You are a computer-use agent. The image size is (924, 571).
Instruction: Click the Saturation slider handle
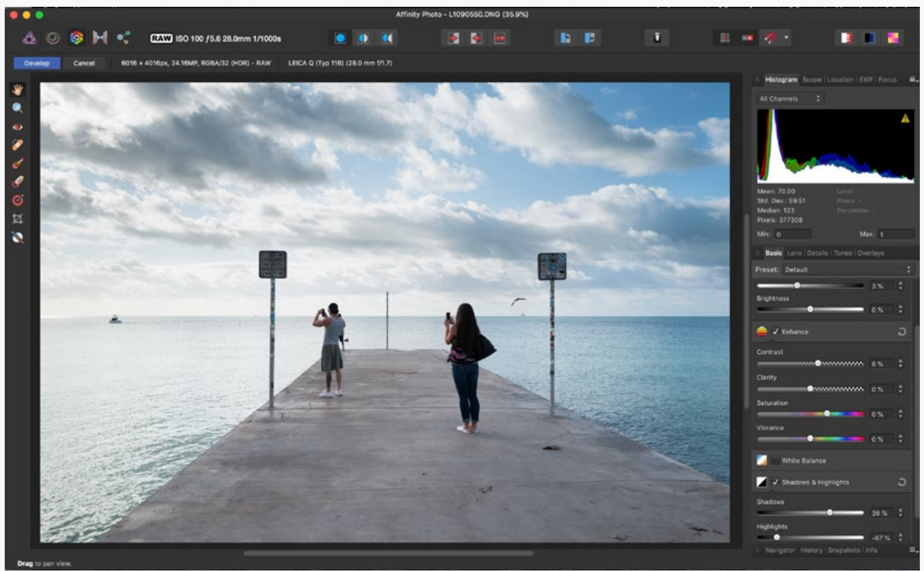(827, 414)
